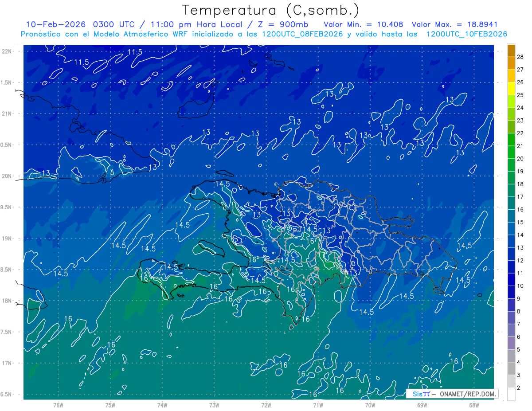Click the title 'Temperatura (C,somb.)'
This screenshot has width=532, height=411.
coord(271,10)
